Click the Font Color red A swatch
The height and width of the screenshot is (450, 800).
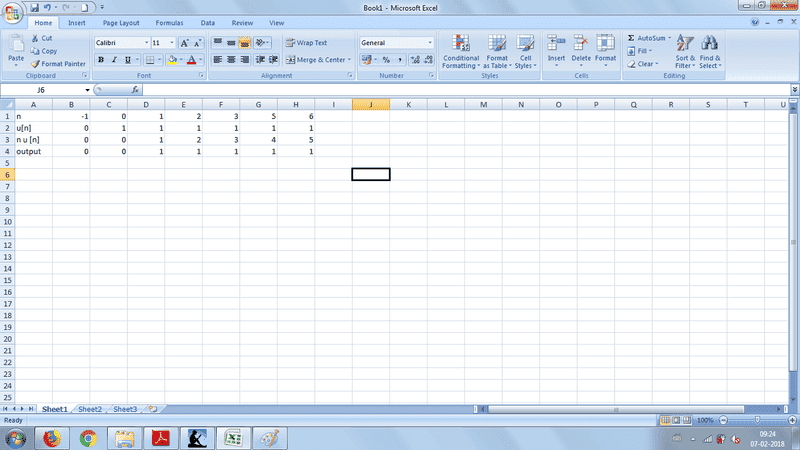click(x=192, y=60)
